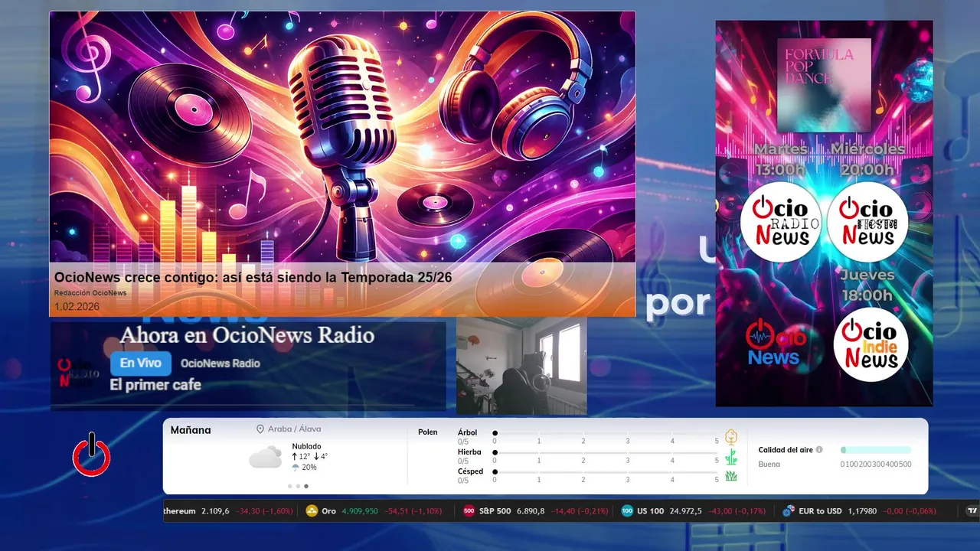Click the webcam feed thumbnail
This screenshot has width=980, height=551.
[521, 366]
